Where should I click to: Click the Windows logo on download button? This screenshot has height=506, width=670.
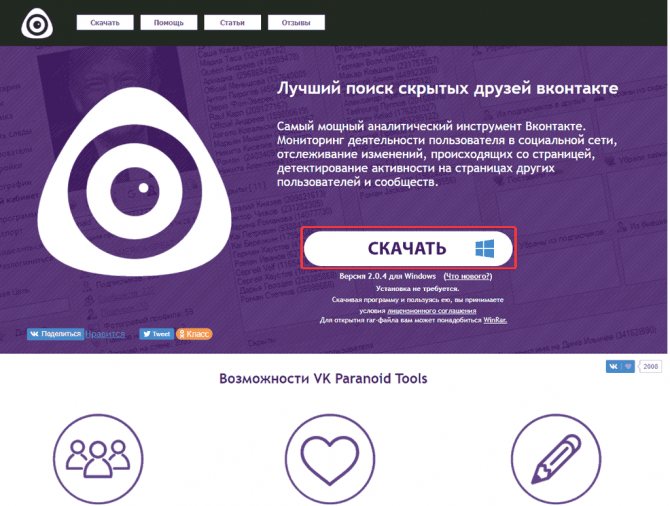point(485,248)
